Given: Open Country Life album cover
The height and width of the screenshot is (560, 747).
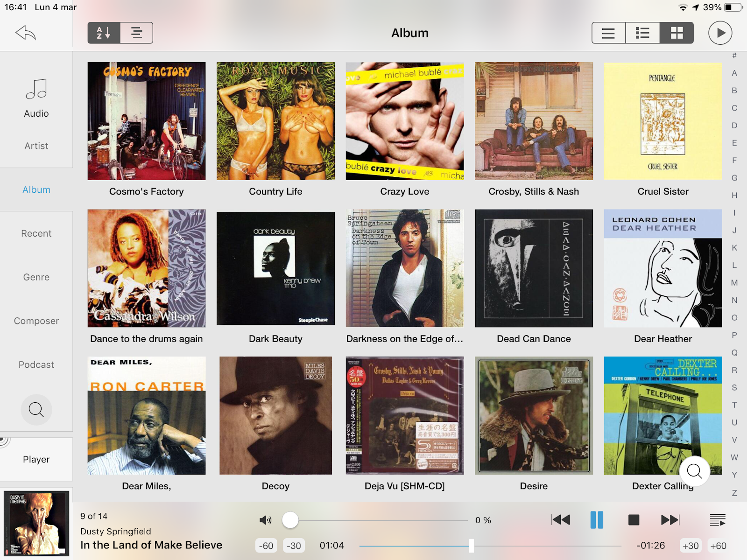Looking at the screenshot, I should tap(275, 121).
